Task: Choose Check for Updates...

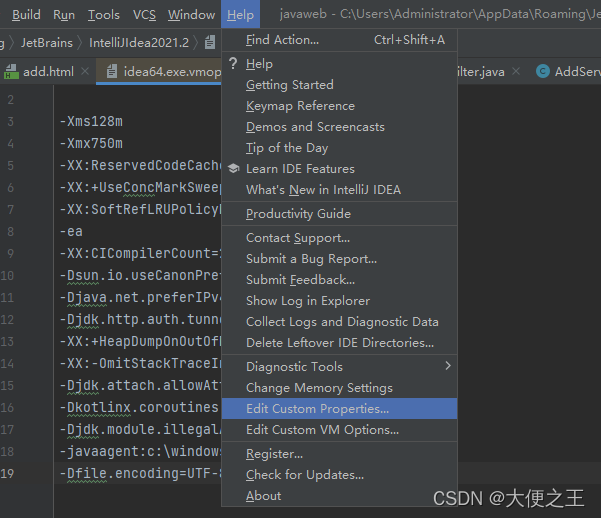Action: (x=340, y=475)
